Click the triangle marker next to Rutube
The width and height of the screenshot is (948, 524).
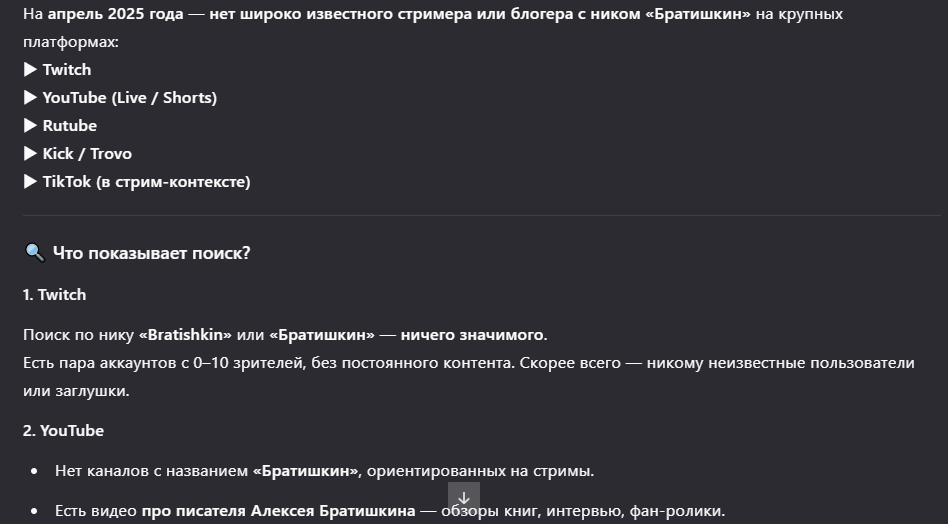pos(30,126)
